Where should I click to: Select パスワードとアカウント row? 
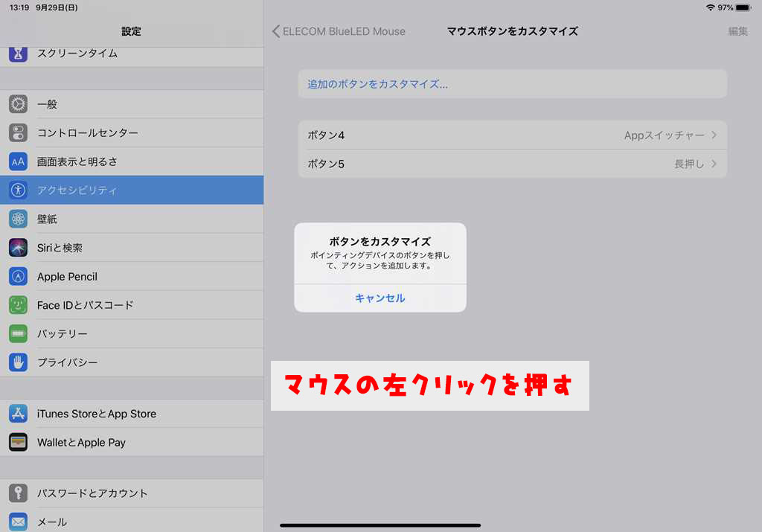pyautogui.click(x=132, y=493)
